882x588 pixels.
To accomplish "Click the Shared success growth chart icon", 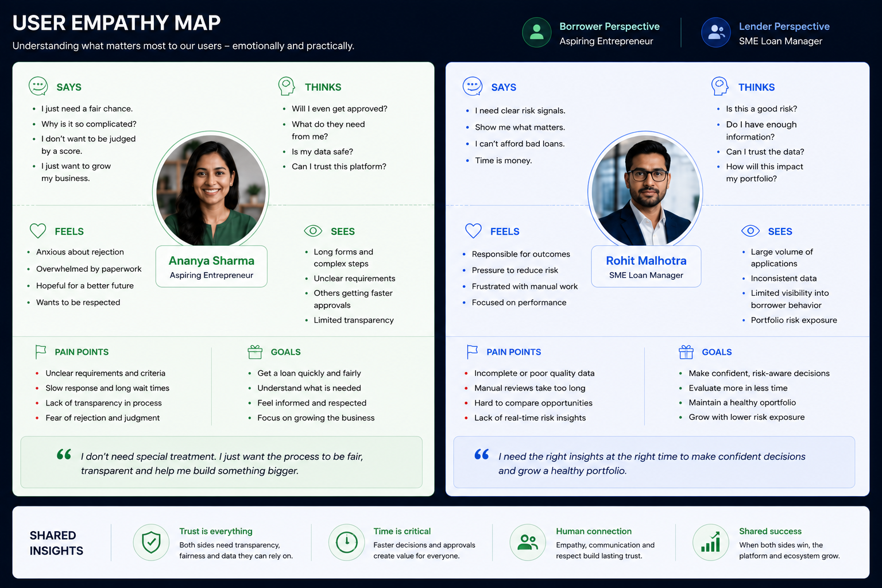I will coord(710,541).
